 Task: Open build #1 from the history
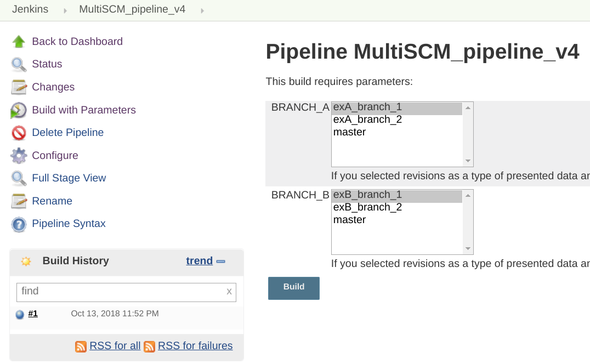(x=33, y=314)
